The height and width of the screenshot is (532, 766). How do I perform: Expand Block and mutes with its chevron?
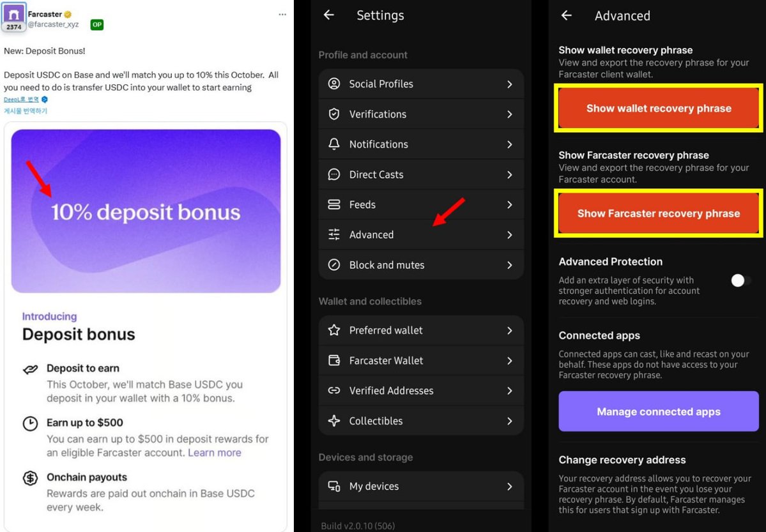coord(510,265)
